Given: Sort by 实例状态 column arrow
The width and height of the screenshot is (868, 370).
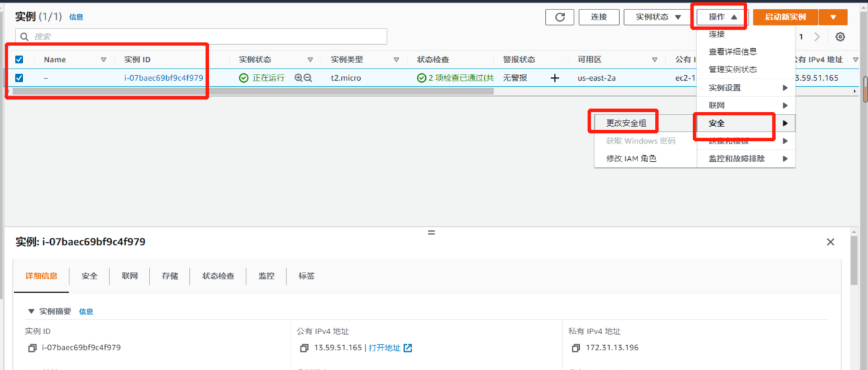Looking at the screenshot, I should [310, 60].
